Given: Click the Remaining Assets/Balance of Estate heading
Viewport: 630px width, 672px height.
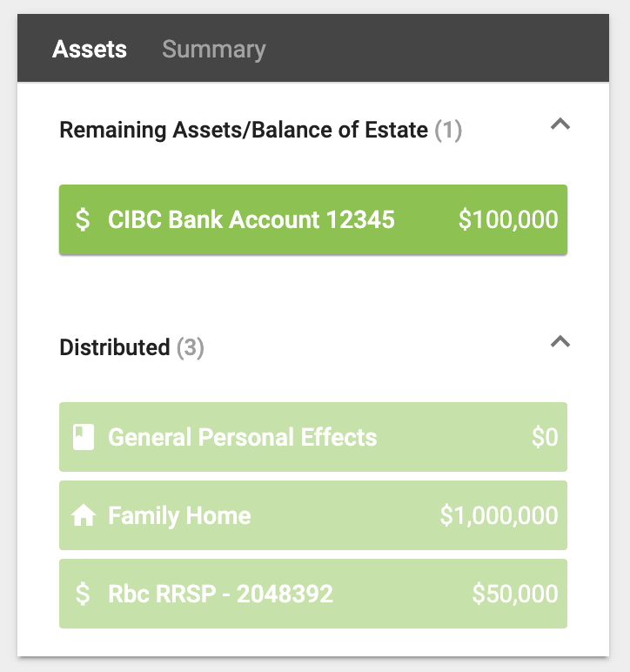Looking at the screenshot, I should pos(244,130).
